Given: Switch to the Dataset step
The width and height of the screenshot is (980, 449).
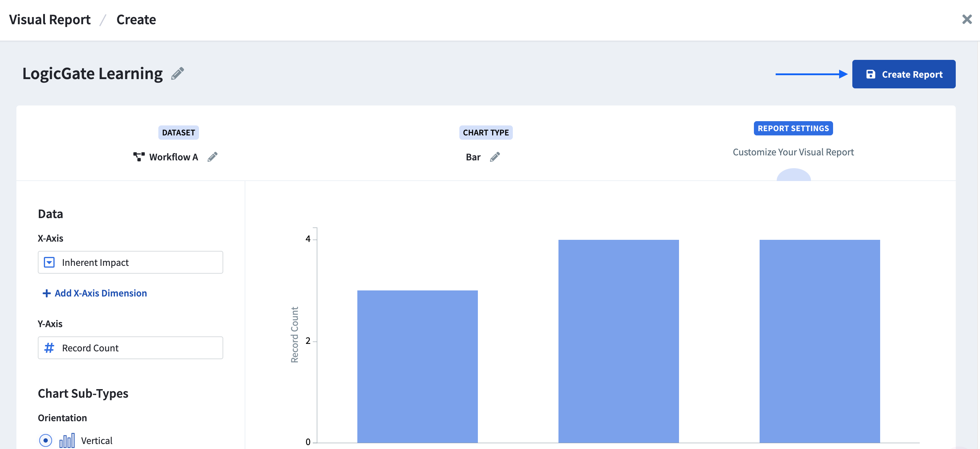Looking at the screenshot, I should (x=178, y=132).
